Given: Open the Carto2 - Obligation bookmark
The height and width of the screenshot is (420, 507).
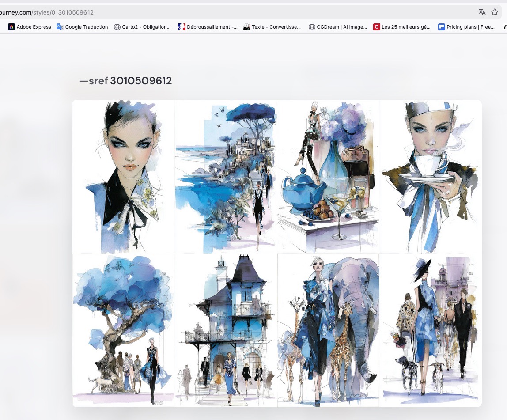Looking at the screenshot, I should pyautogui.click(x=142, y=27).
